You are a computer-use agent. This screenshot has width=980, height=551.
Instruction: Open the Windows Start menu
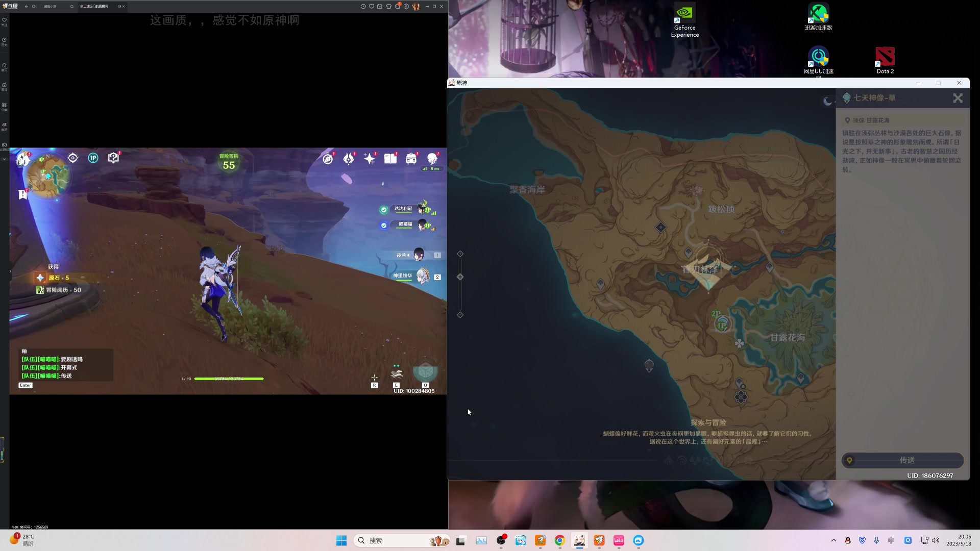click(x=341, y=540)
